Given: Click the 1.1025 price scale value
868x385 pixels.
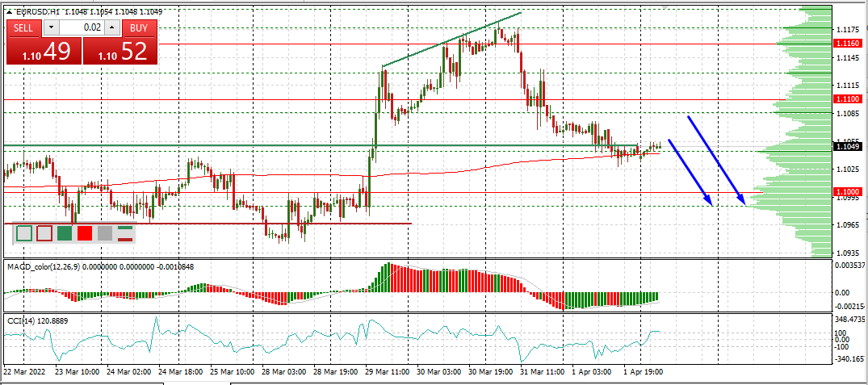Looking at the screenshot, I should pyautogui.click(x=849, y=169).
